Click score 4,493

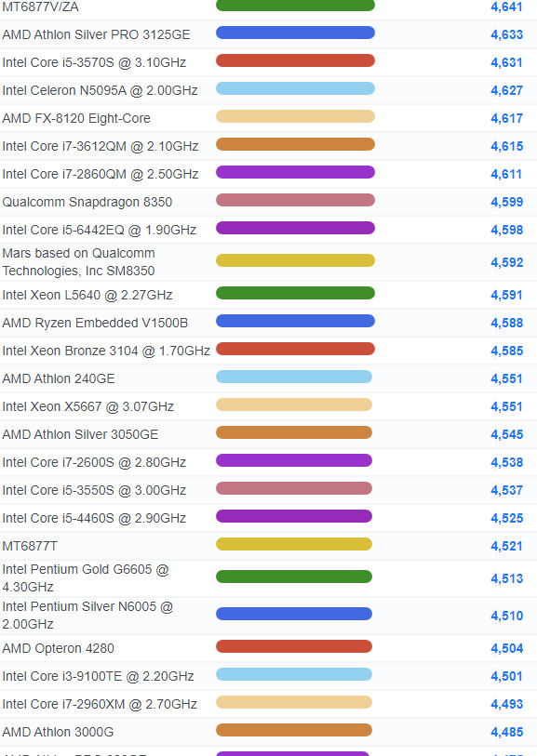(506, 705)
